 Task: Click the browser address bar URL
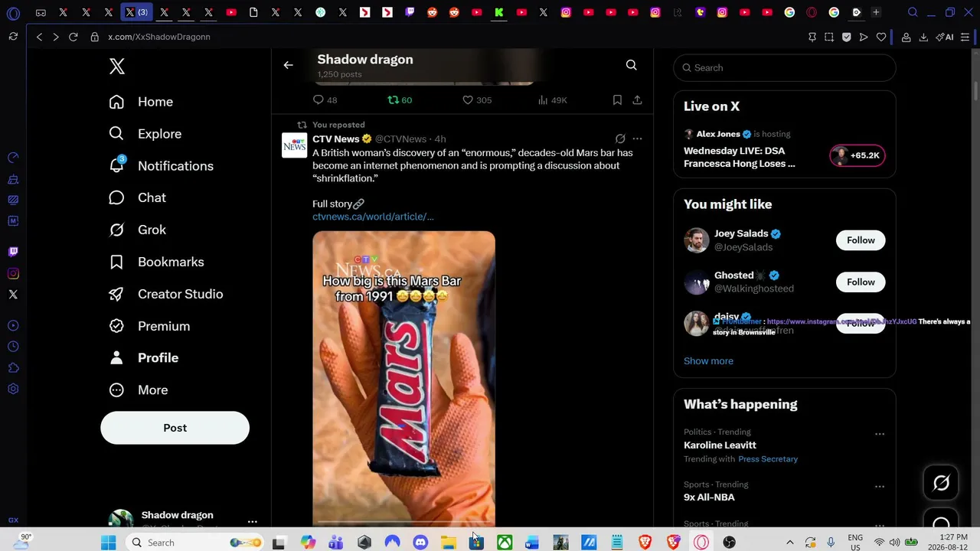tap(159, 37)
